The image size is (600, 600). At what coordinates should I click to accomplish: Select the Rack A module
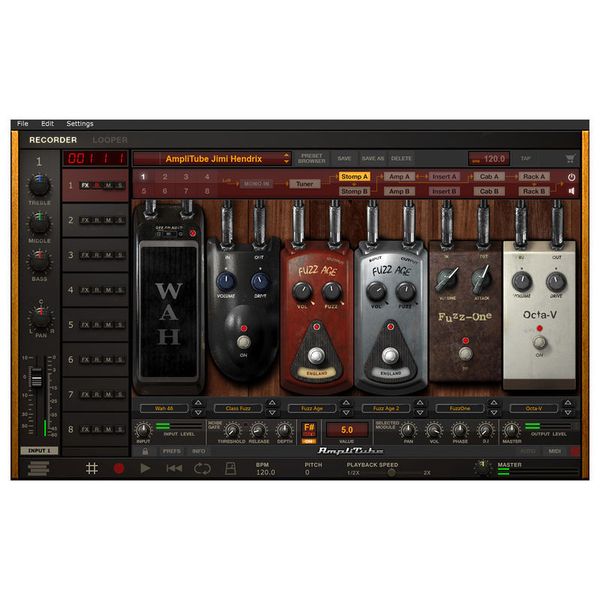(x=534, y=177)
